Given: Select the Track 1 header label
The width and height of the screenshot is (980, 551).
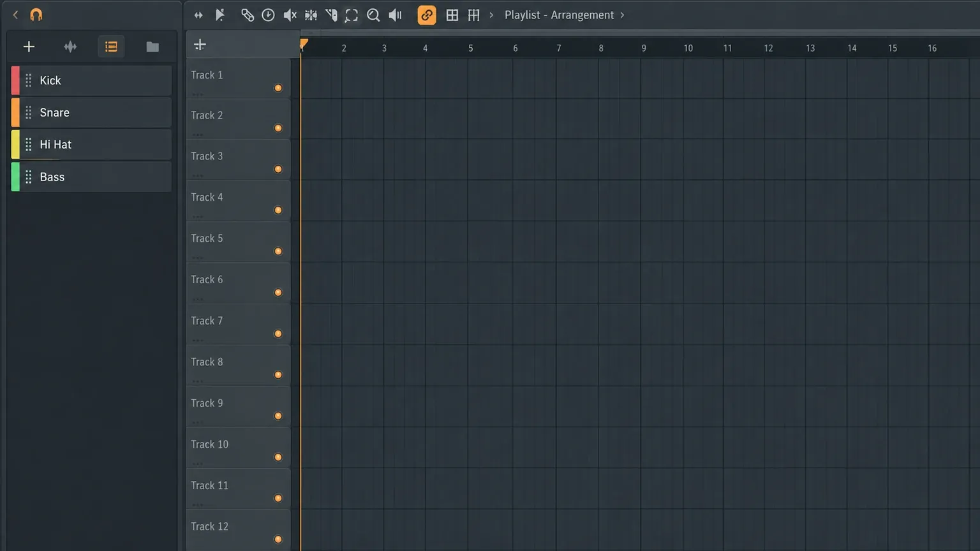Looking at the screenshot, I should click(x=207, y=75).
